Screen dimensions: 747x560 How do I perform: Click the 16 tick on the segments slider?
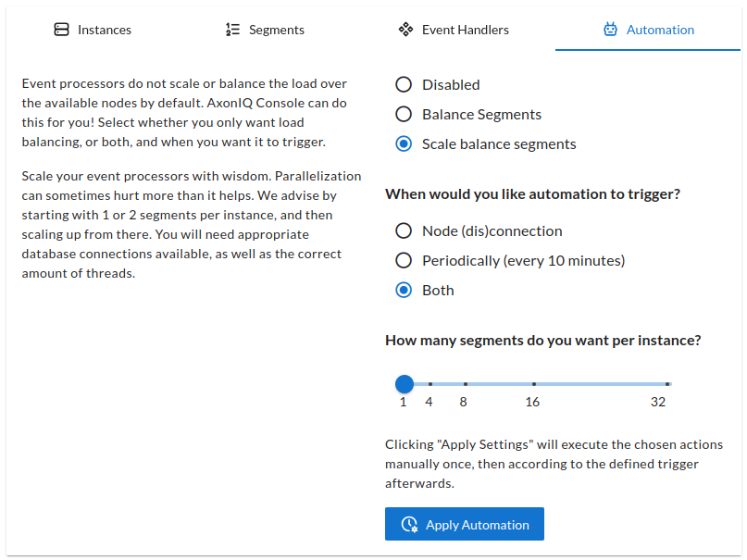click(532, 382)
